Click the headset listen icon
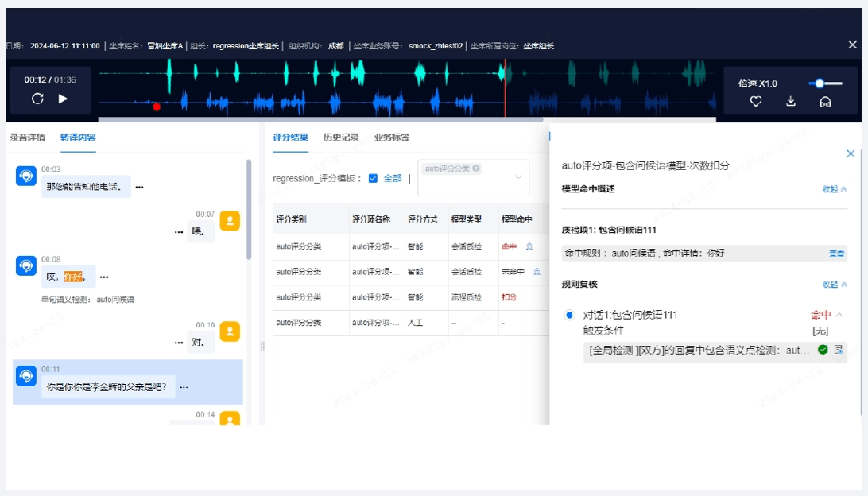Image resolution: width=868 pixels, height=496 pixels. 826,101
